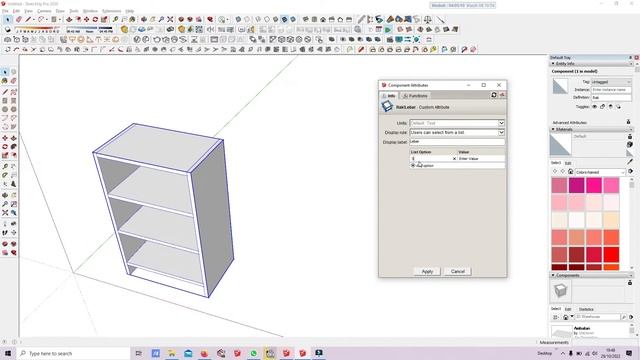Open the Display rule dropdown

point(501,132)
